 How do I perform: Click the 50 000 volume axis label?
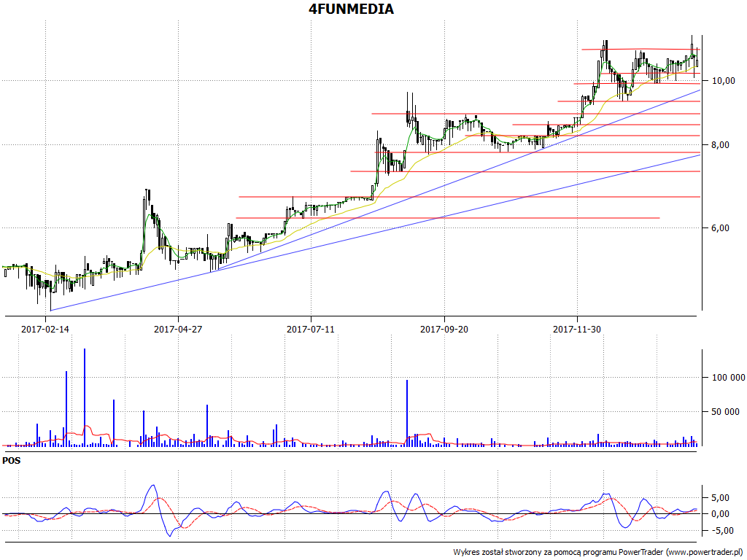point(726,412)
